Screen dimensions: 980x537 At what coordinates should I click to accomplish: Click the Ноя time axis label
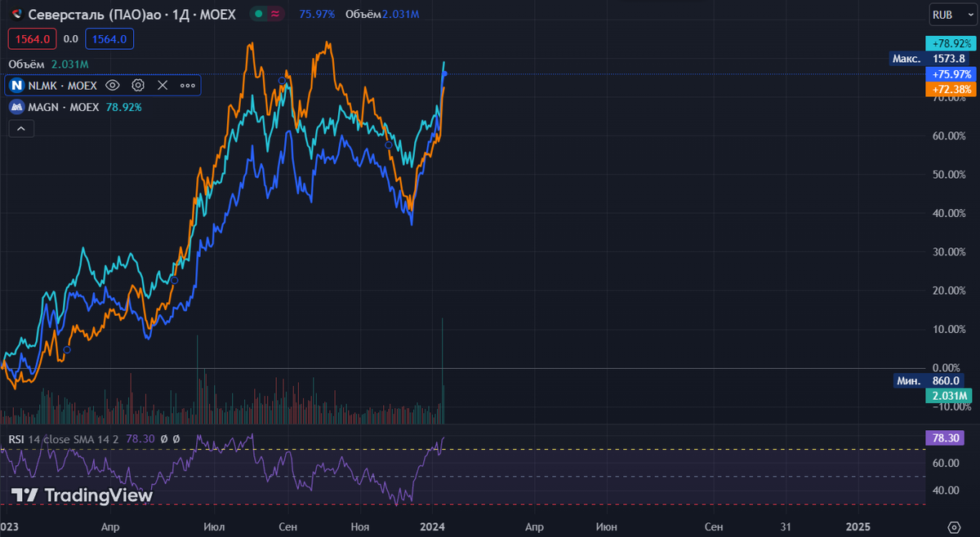tap(360, 527)
